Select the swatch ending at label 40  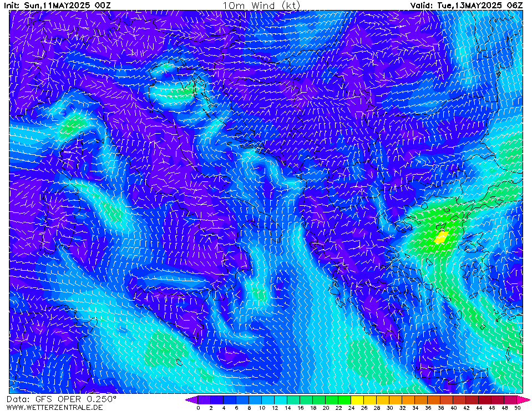point(447,400)
